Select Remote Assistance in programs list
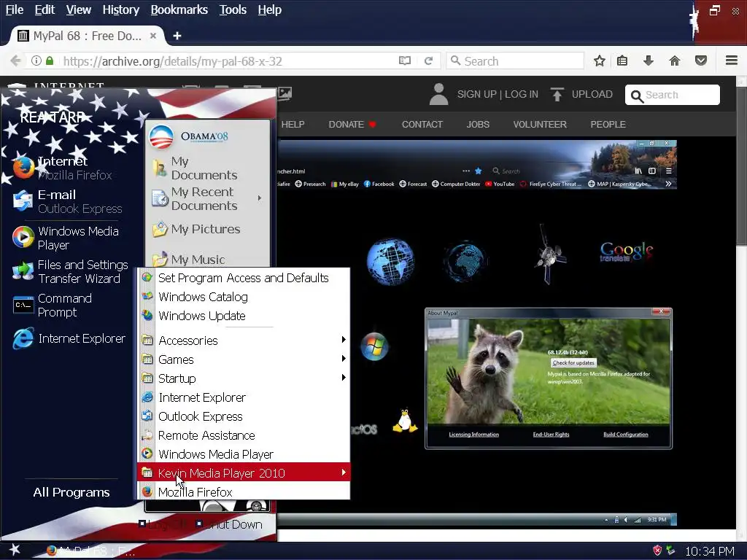 (x=244, y=435)
